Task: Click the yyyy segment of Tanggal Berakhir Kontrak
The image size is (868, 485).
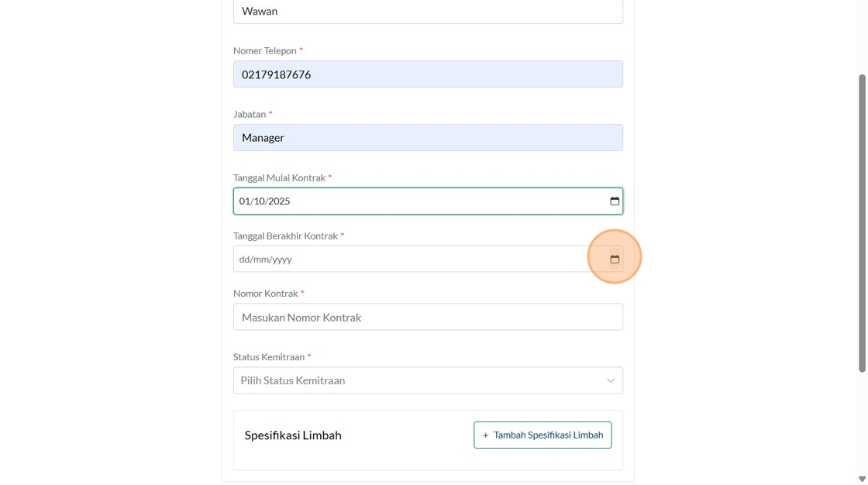Action: 282,260
